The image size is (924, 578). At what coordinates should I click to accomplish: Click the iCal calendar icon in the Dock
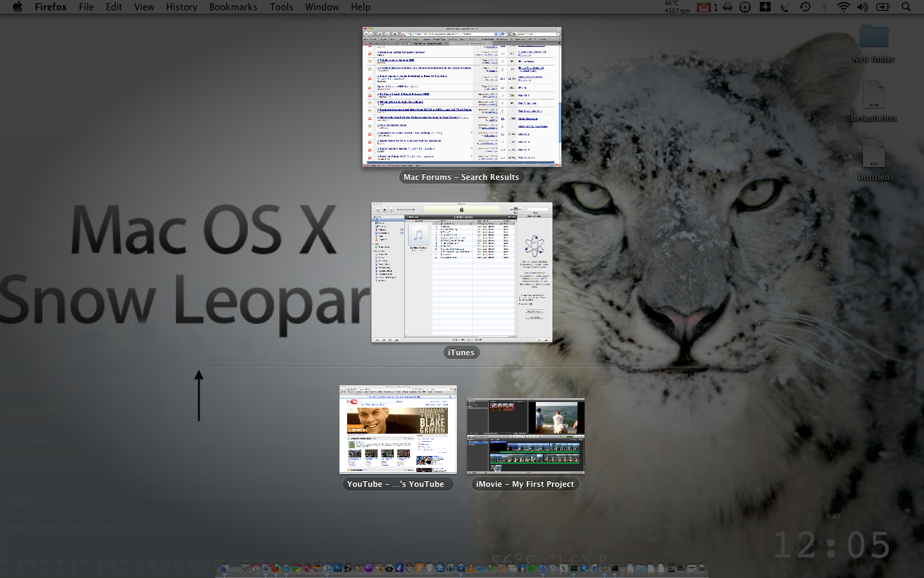(255, 568)
